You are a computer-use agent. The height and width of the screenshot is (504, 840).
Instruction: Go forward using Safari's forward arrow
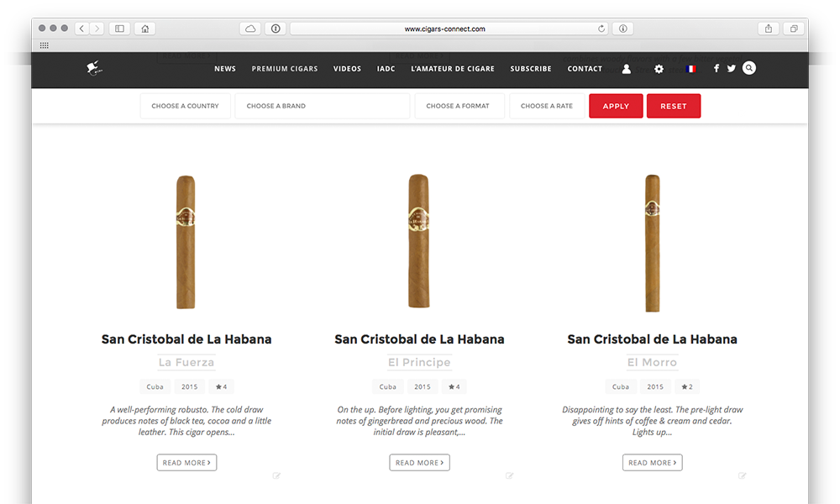pyautogui.click(x=97, y=29)
